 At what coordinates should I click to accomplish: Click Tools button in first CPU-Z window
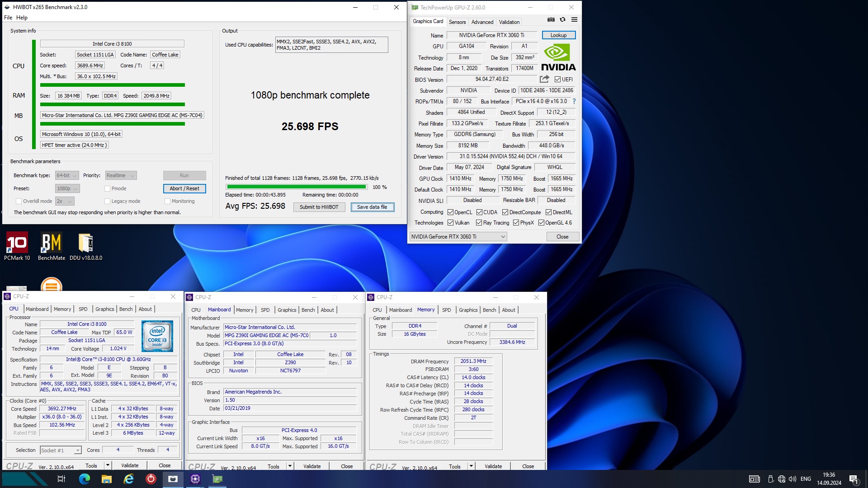(x=91, y=465)
